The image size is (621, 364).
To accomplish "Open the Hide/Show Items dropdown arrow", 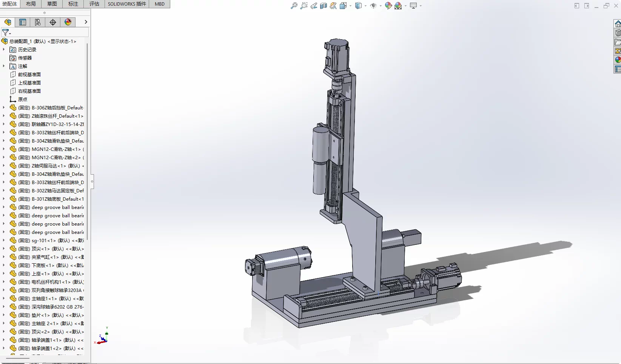I will click(381, 6).
